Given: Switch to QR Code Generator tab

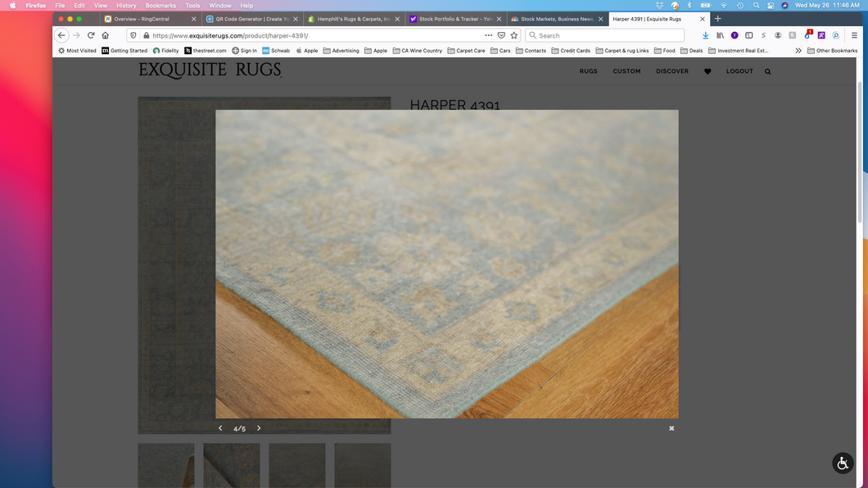Looking at the screenshot, I should [252, 19].
